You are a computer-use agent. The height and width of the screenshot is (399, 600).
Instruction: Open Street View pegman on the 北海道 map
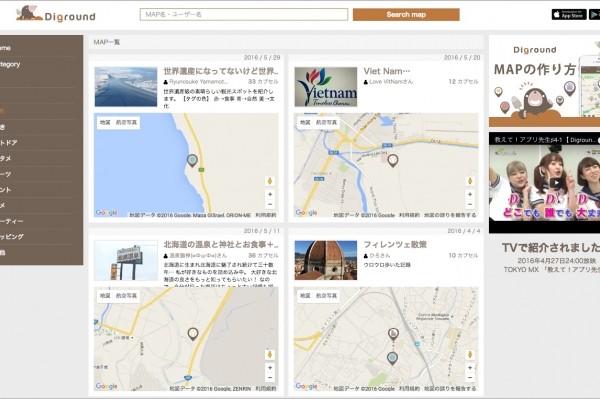270,355
